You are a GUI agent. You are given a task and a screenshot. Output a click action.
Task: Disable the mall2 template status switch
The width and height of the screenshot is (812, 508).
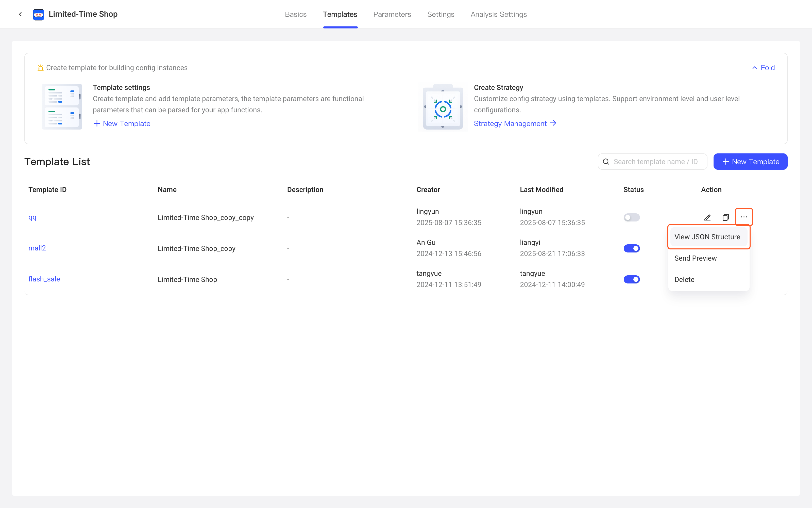(x=632, y=248)
